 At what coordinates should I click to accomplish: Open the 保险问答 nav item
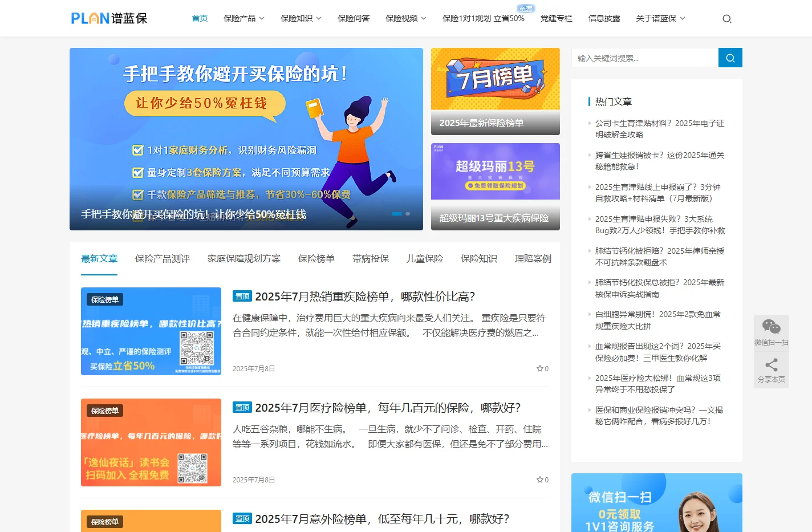click(354, 18)
